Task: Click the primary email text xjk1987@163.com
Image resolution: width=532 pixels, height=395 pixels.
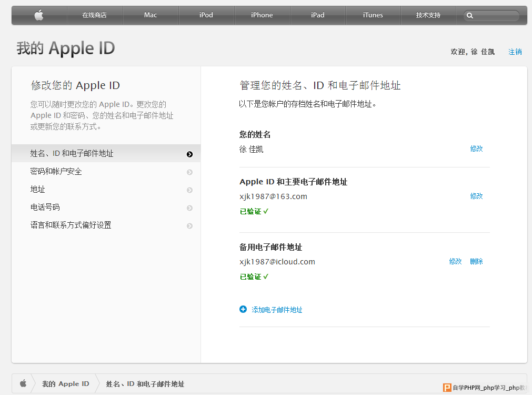Action: point(273,196)
